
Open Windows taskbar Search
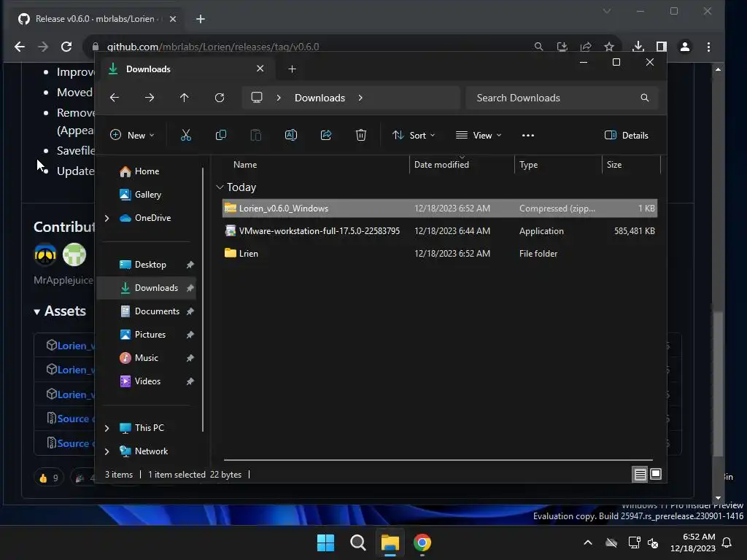point(357,542)
